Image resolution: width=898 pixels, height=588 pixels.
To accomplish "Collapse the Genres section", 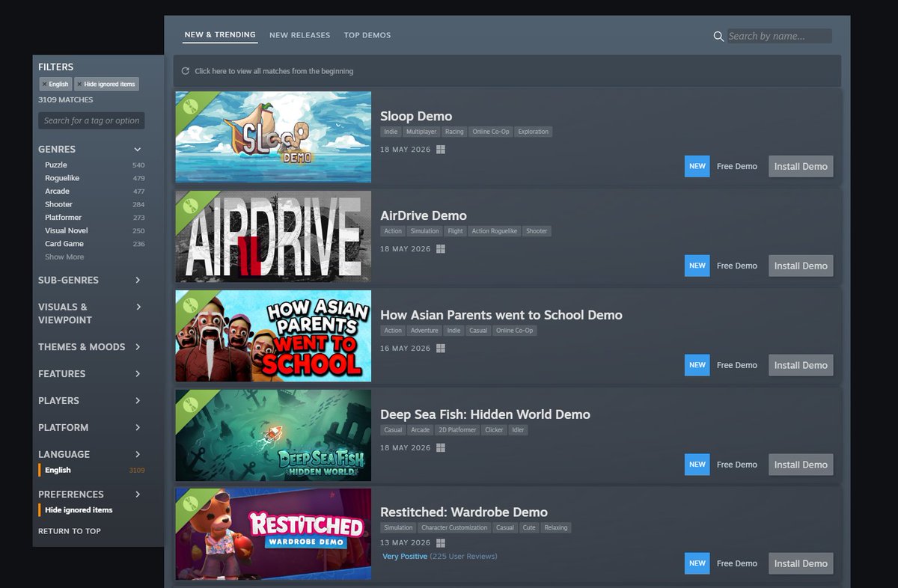I will (138, 150).
